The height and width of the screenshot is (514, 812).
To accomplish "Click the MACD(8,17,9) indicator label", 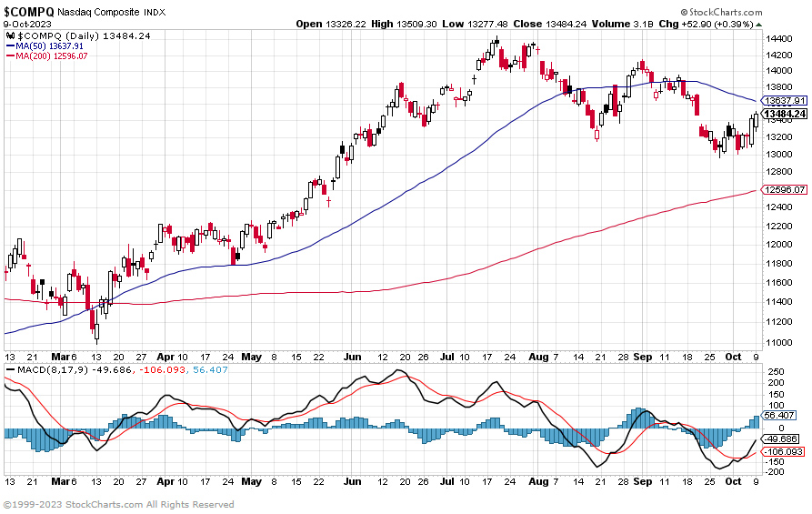I will pyautogui.click(x=54, y=370).
